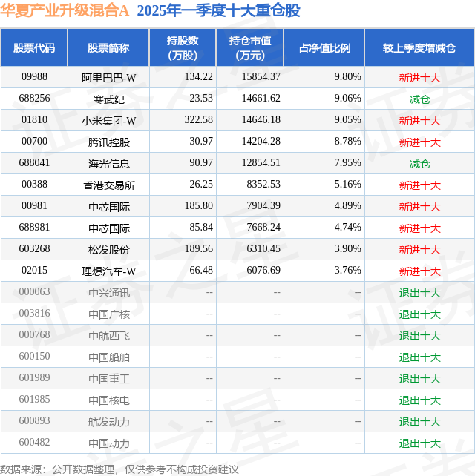The height and width of the screenshot is (476, 475).
Task: Click stock code 688981
Action: coord(34,228)
